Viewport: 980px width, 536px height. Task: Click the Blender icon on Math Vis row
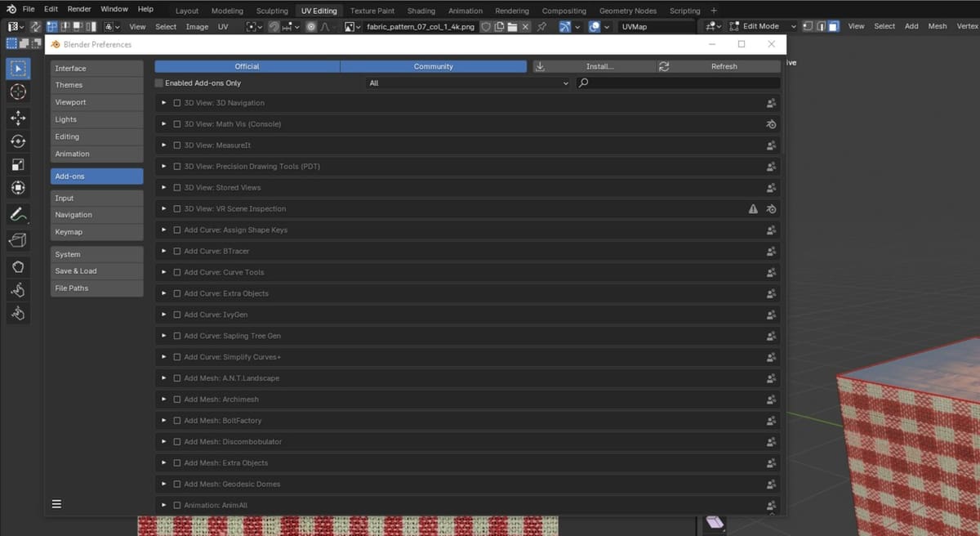(771, 124)
